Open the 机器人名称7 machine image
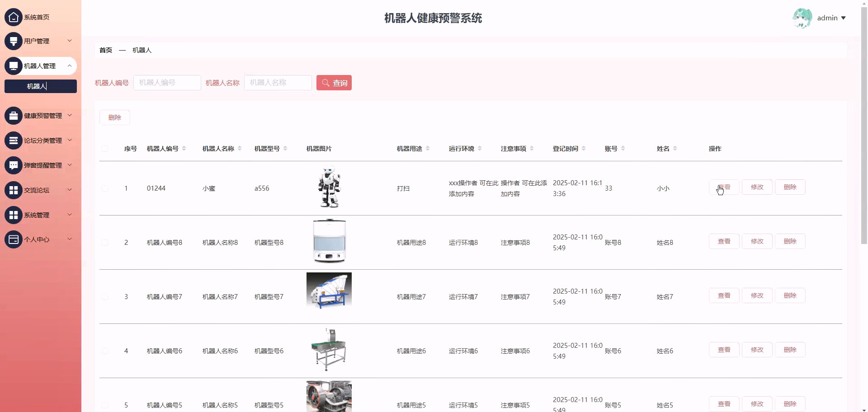Viewport: 868px width, 412px height. (x=329, y=290)
